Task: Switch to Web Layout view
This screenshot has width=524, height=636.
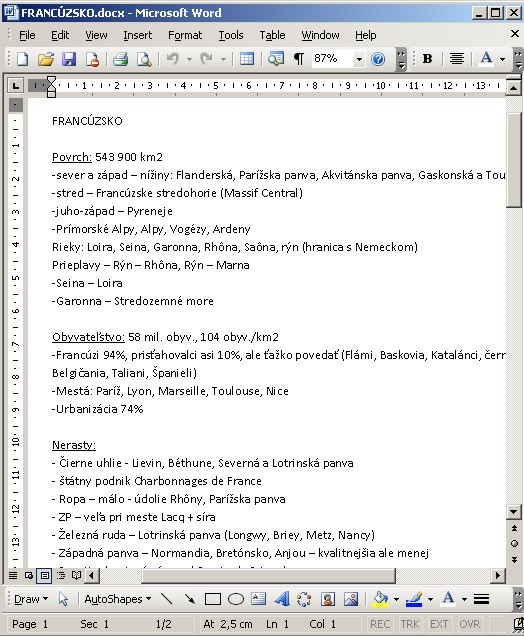Action: coord(29,575)
